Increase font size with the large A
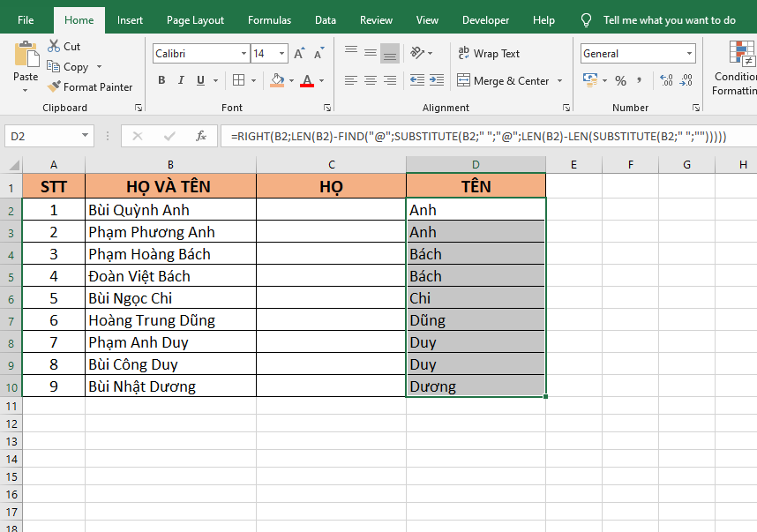Screen dimensions: 757x532 [299, 54]
